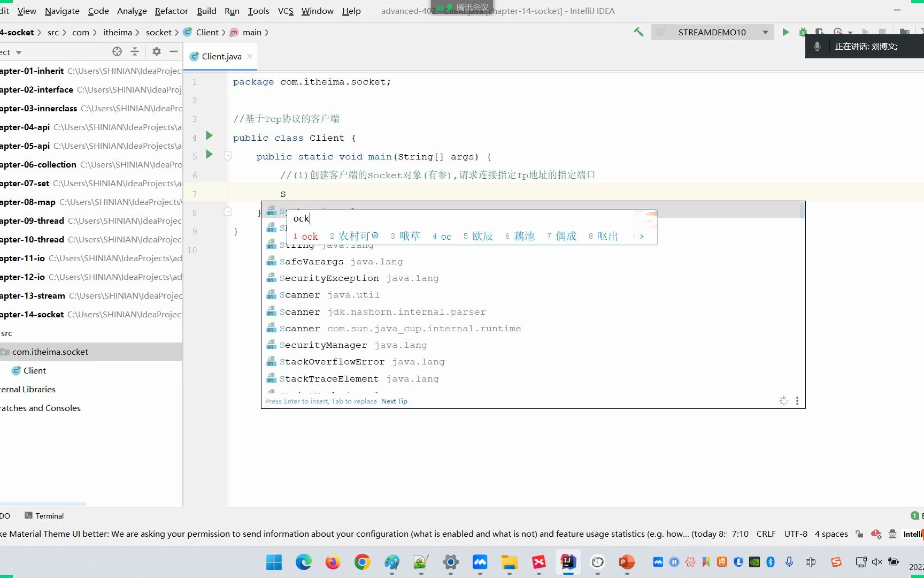924x578 pixels.
Task: Open the Refactor menu
Action: click(171, 11)
